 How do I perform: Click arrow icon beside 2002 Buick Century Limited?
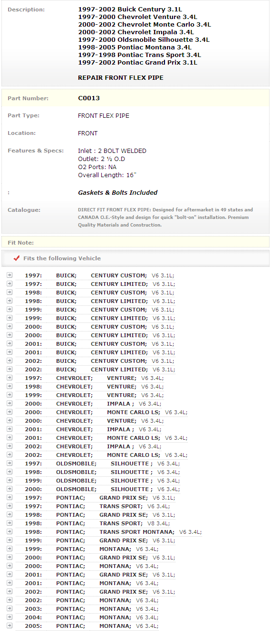10,369
